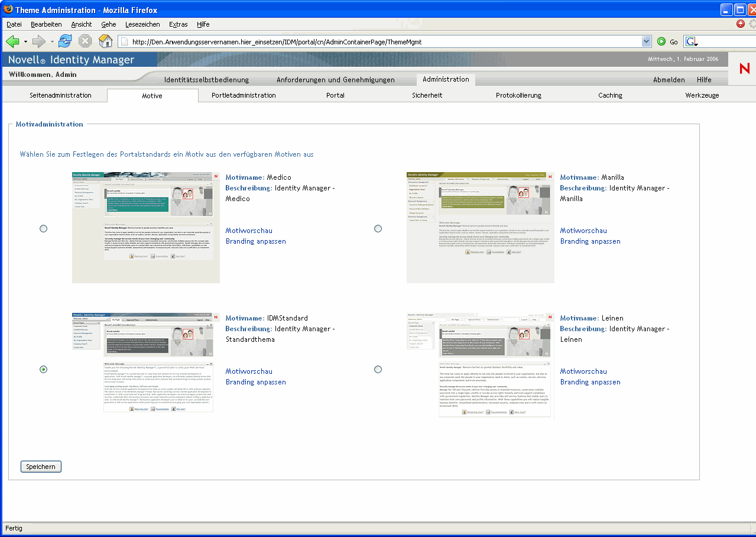756x537 pixels.
Task: Click the Medico theme preview thumbnail
Action: click(146, 228)
